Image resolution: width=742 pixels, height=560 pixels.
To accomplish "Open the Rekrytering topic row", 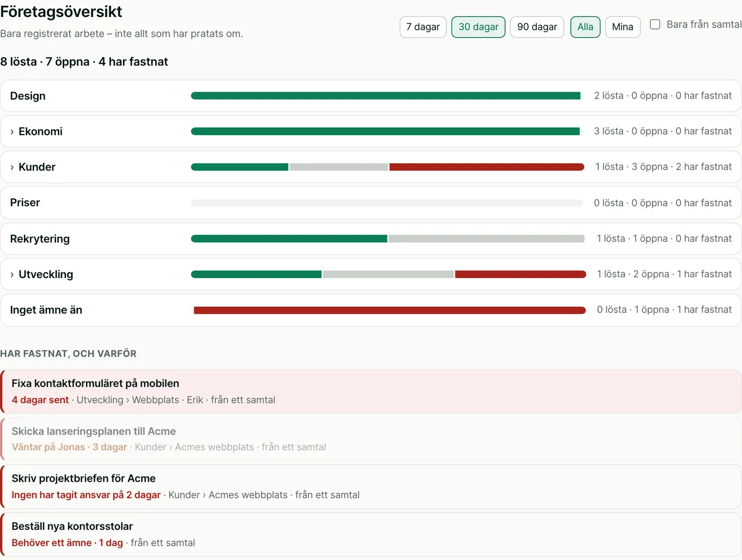I will (x=370, y=239).
